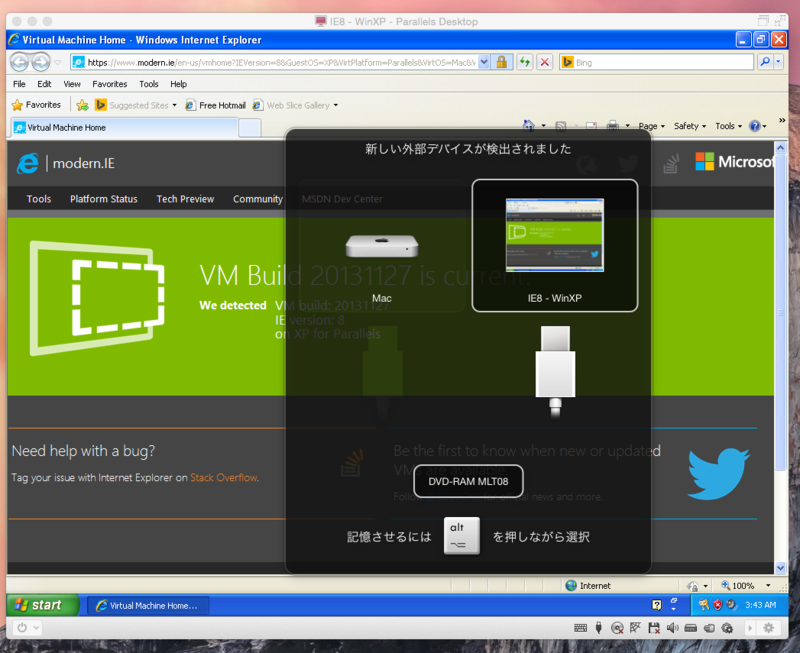
Task: Open the Page dropdown menu
Action: pos(649,126)
